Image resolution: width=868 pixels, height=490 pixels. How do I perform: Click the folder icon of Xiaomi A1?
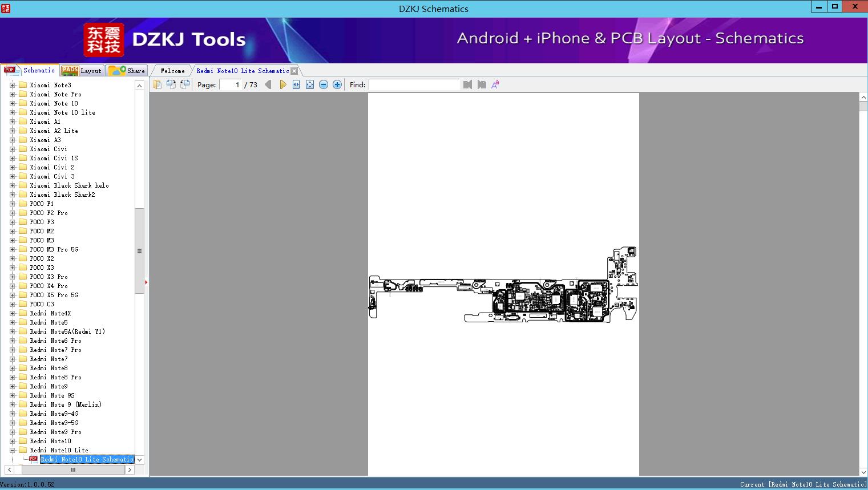click(x=23, y=122)
